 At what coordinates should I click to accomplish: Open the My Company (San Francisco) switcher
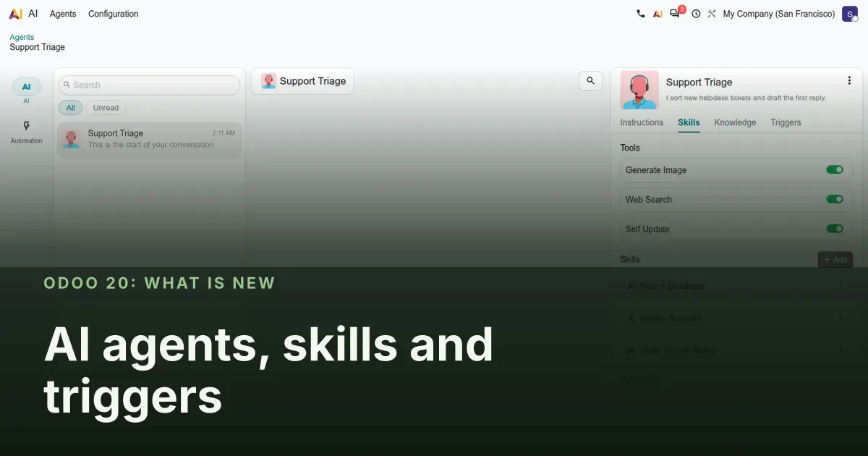tap(779, 14)
